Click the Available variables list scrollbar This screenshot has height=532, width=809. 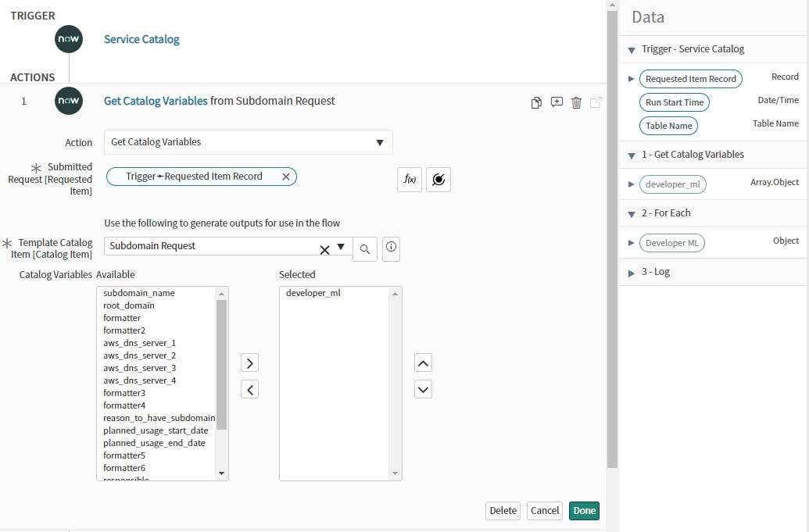pyautogui.click(x=221, y=367)
